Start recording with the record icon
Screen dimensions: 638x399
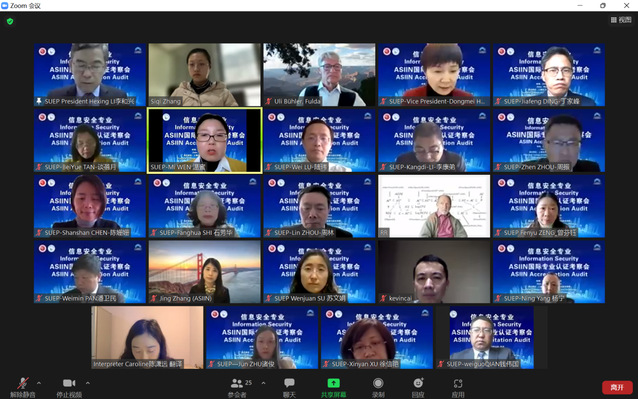tap(378, 383)
